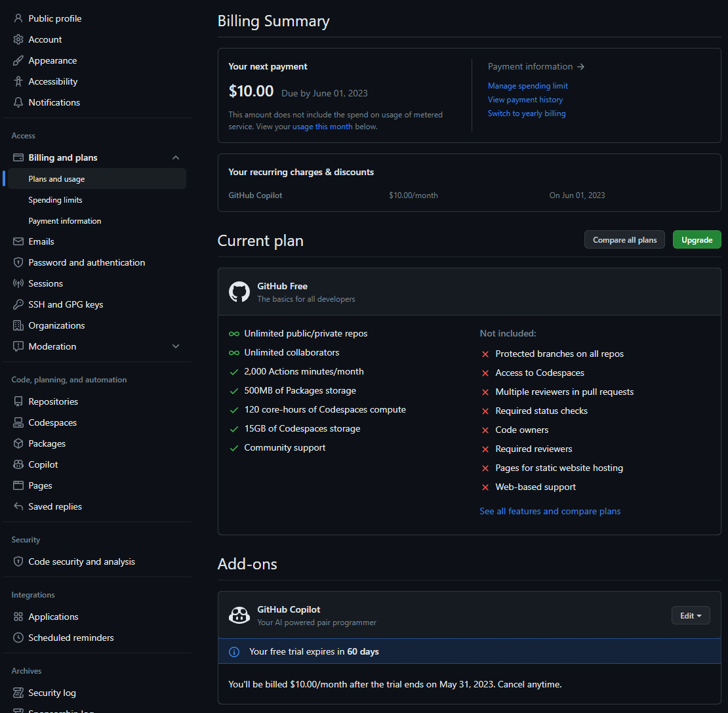Click the Organizations building icon

pyautogui.click(x=18, y=325)
